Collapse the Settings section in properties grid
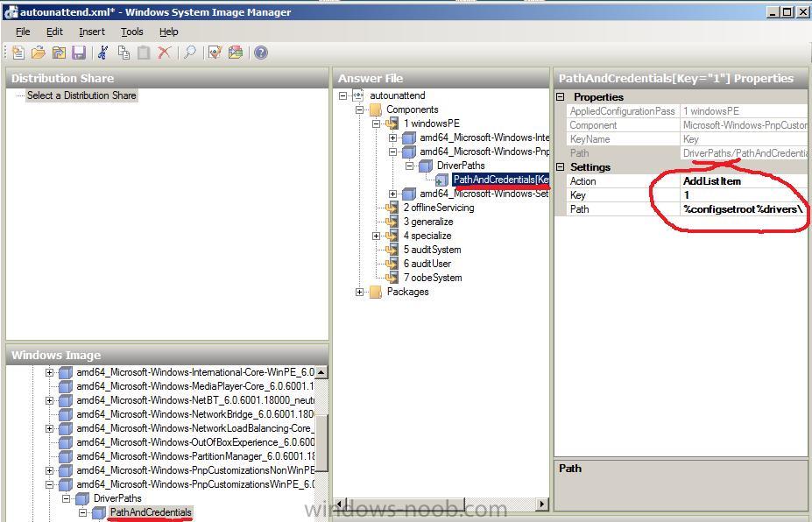Image resolution: width=812 pixels, height=522 pixels. [x=561, y=166]
